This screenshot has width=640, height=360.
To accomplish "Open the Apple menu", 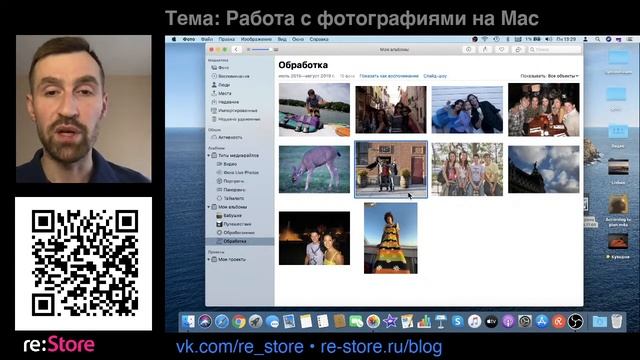I will 173,39.
